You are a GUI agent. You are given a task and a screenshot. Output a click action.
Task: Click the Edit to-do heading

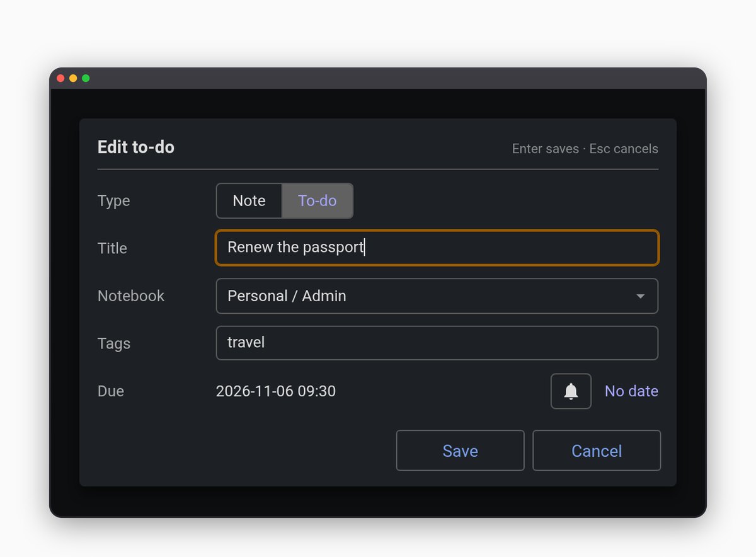(136, 147)
